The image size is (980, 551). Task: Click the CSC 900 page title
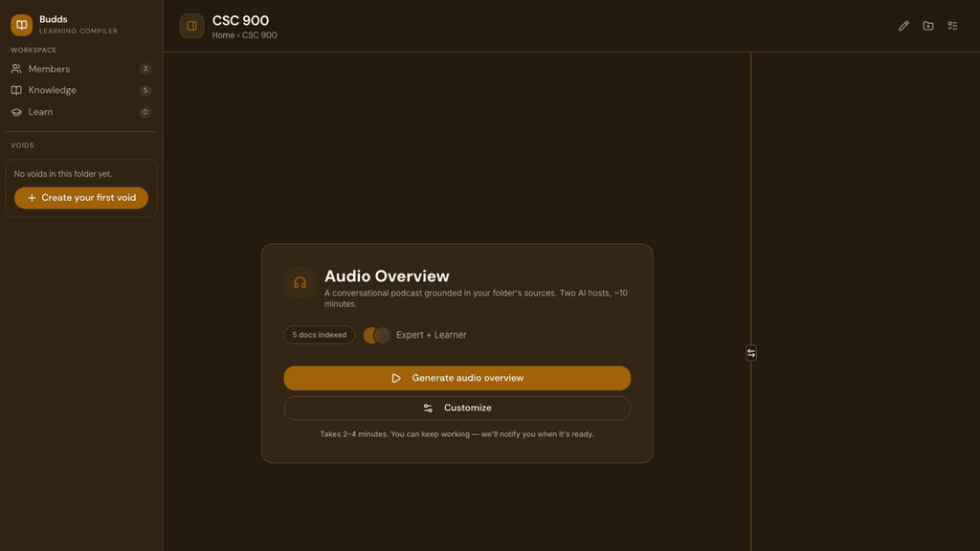240,21
